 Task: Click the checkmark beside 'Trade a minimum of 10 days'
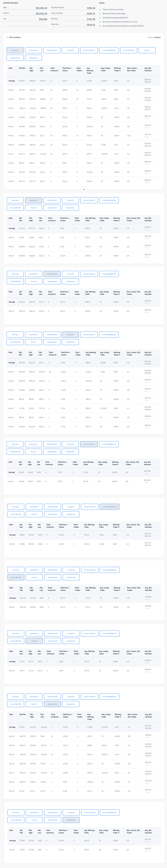coord(100,10)
